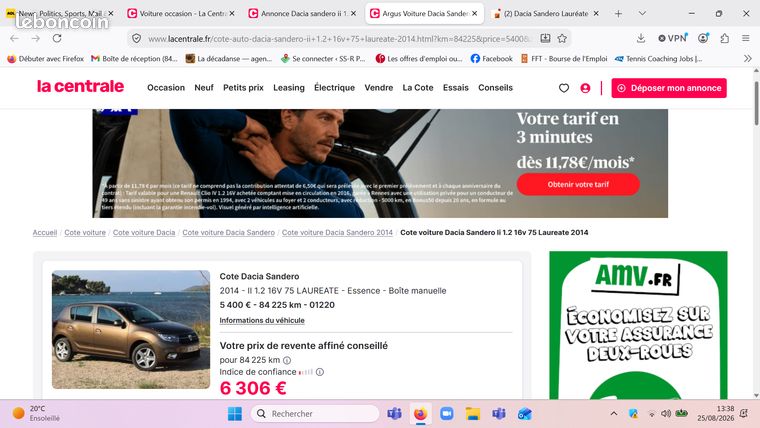Click the favorites heart icon on La Centrale
The height and width of the screenshot is (428, 760).
click(564, 88)
